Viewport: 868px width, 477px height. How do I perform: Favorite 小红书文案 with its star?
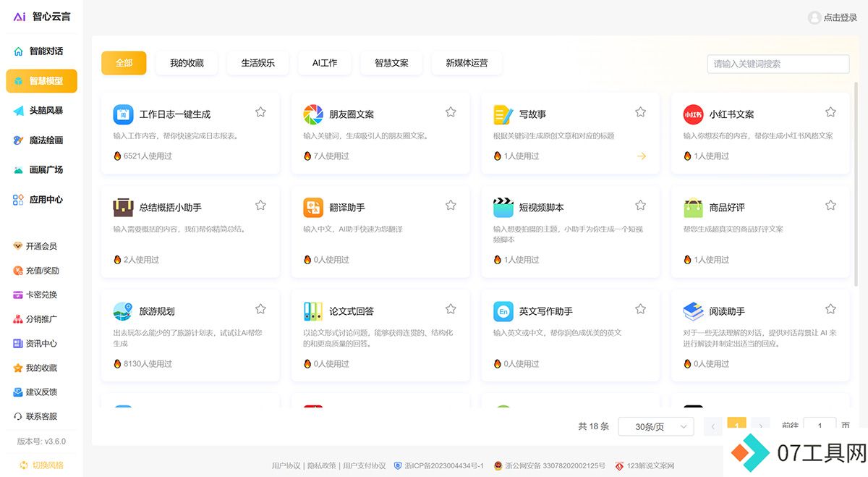(x=830, y=112)
